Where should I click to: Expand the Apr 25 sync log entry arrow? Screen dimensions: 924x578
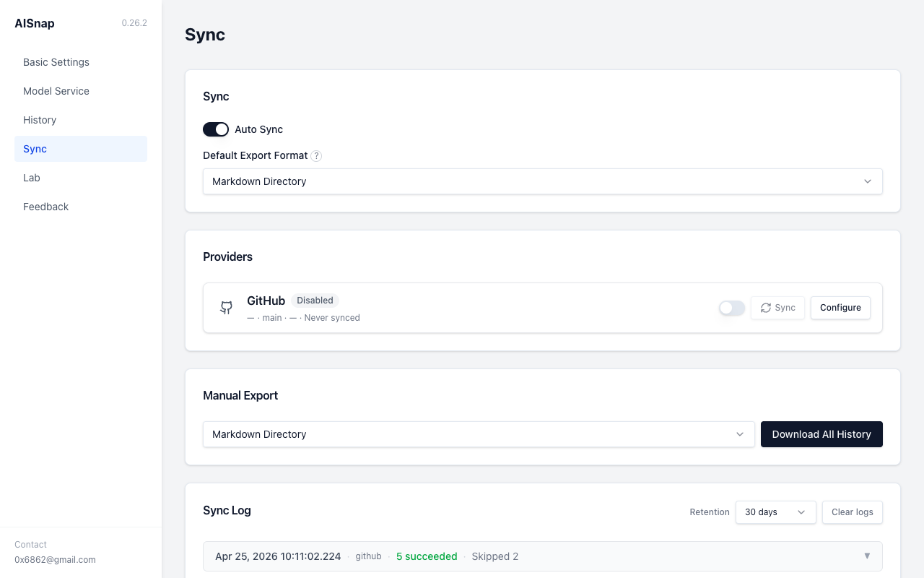[x=867, y=556]
